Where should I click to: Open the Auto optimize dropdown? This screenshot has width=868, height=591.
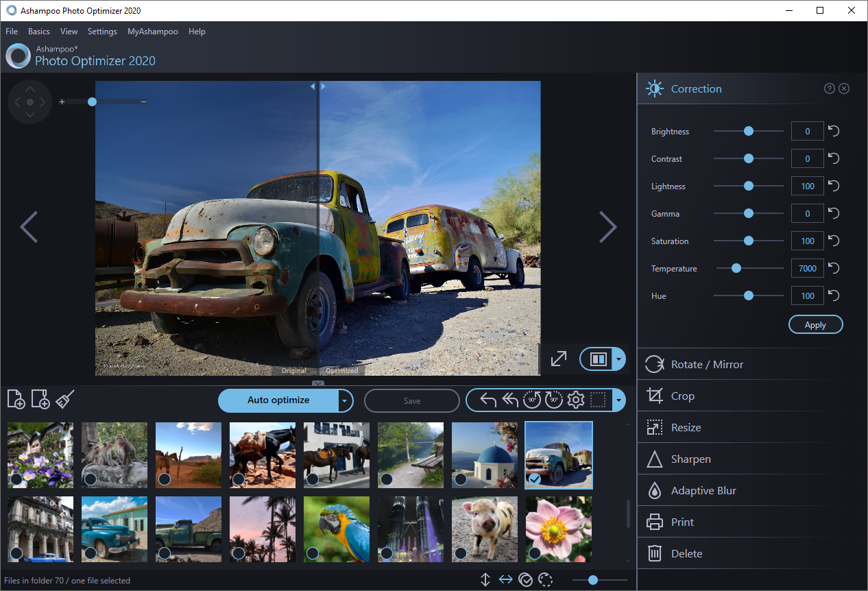click(344, 400)
